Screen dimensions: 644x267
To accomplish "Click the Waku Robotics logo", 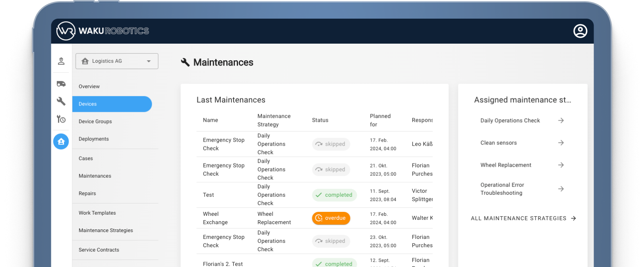I will (x=103, y=31).
